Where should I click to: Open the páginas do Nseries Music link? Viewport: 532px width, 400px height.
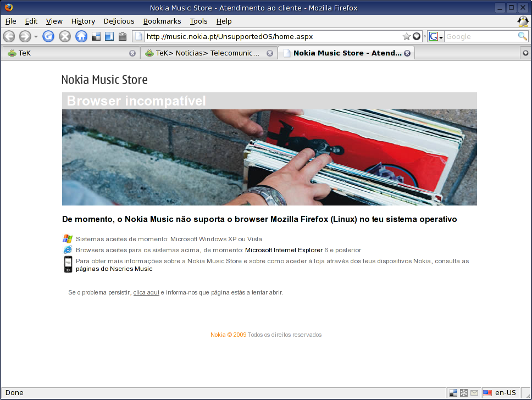click(x=114, y=269)
